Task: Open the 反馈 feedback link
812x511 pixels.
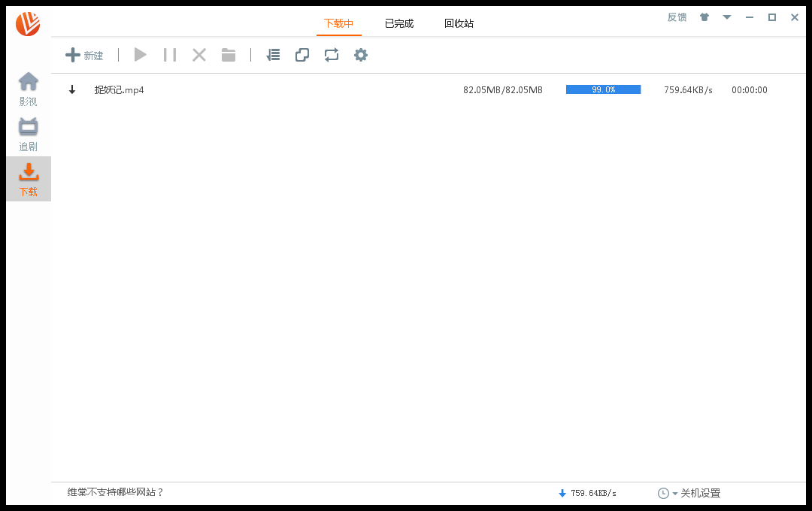Action: pyautogui.click(x=677, y=17)
